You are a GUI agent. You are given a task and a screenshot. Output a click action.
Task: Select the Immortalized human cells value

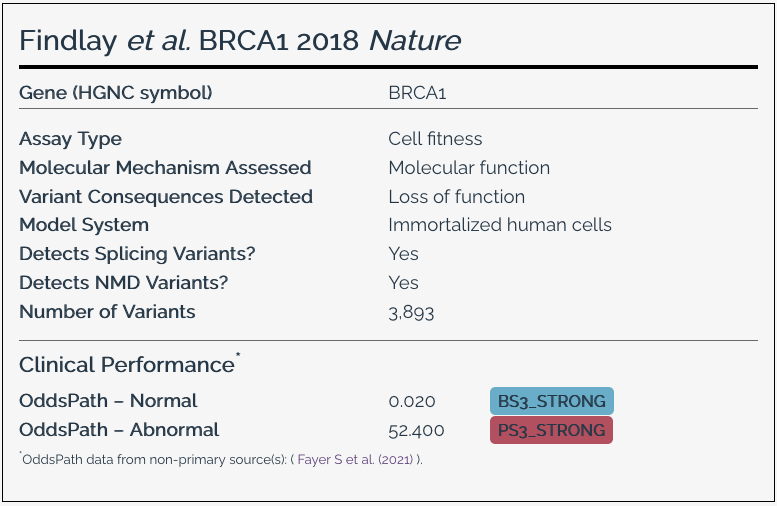point(500,225)
